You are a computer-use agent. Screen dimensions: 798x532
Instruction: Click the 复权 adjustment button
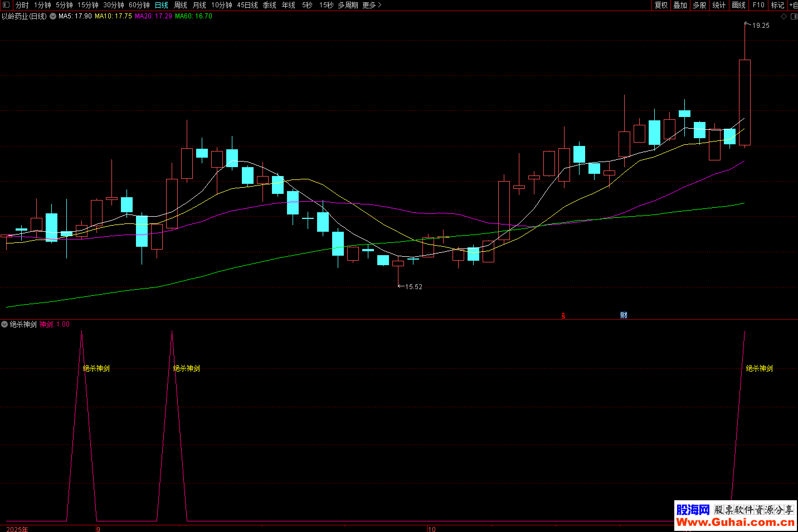(x=661, y=5)
